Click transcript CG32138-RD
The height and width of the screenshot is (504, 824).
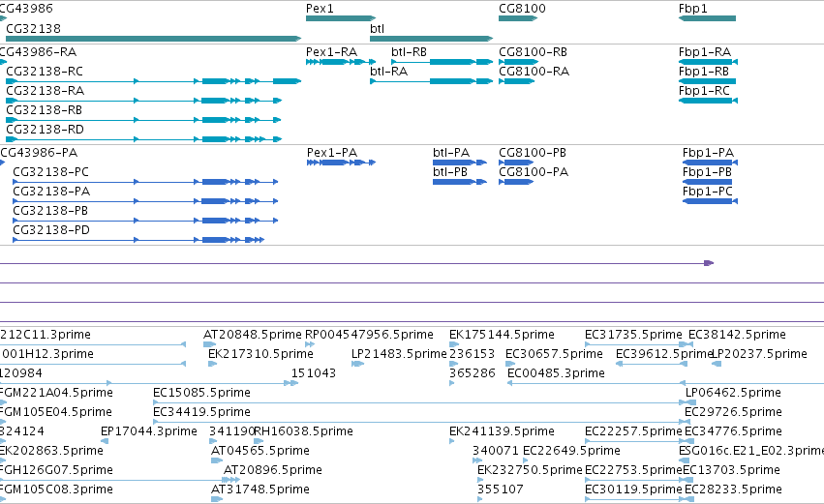[x=45, y=130]
